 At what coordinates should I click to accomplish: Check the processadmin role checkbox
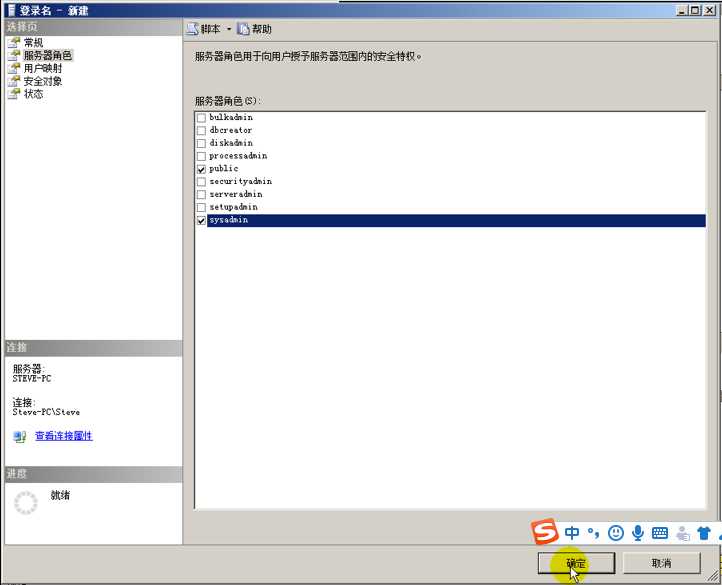(x=201, y=157)
